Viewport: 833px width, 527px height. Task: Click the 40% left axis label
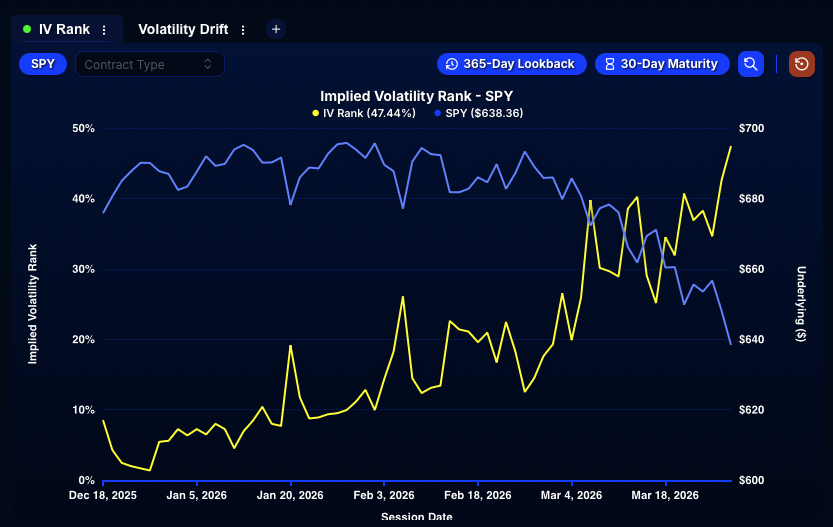coord(83,199)
